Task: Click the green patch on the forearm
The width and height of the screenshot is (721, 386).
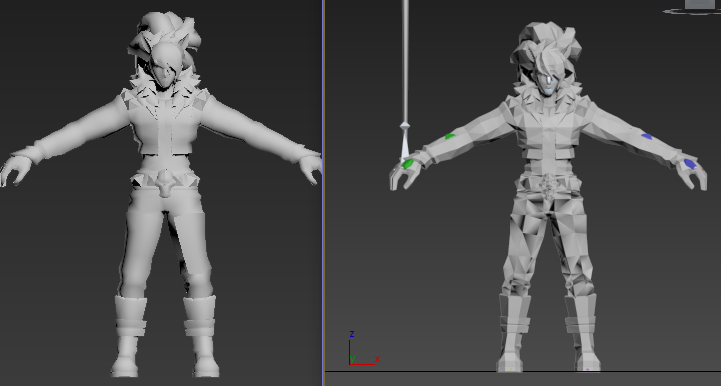Action: (450, 137)
